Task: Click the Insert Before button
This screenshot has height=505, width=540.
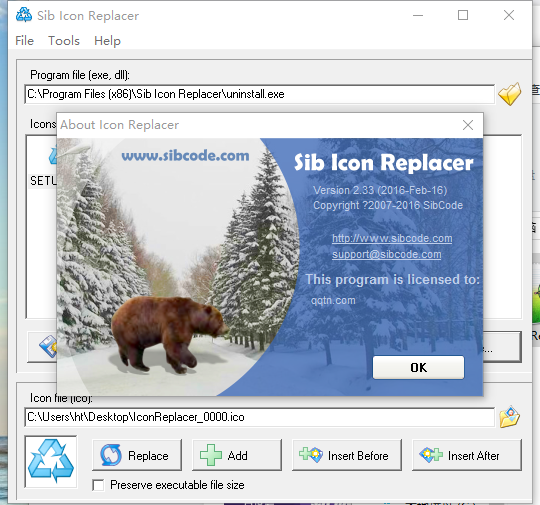Action: (x=347, y=455)
